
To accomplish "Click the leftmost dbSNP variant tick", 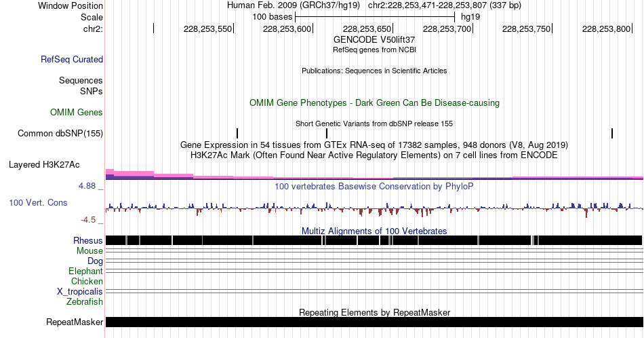I will click(x=237, y=133).
